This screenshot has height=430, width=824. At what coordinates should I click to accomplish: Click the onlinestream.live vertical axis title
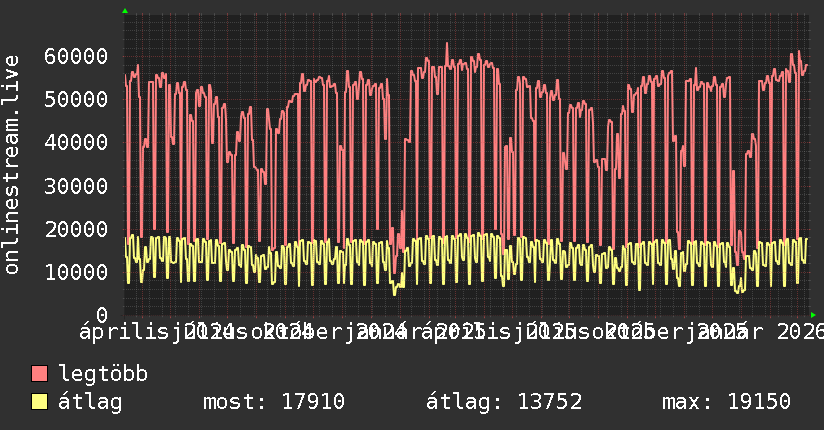pyautogui.click(x=11, y=165)
